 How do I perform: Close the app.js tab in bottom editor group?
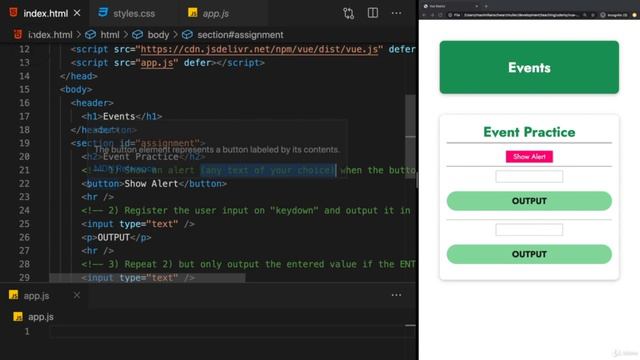point(77,295)
